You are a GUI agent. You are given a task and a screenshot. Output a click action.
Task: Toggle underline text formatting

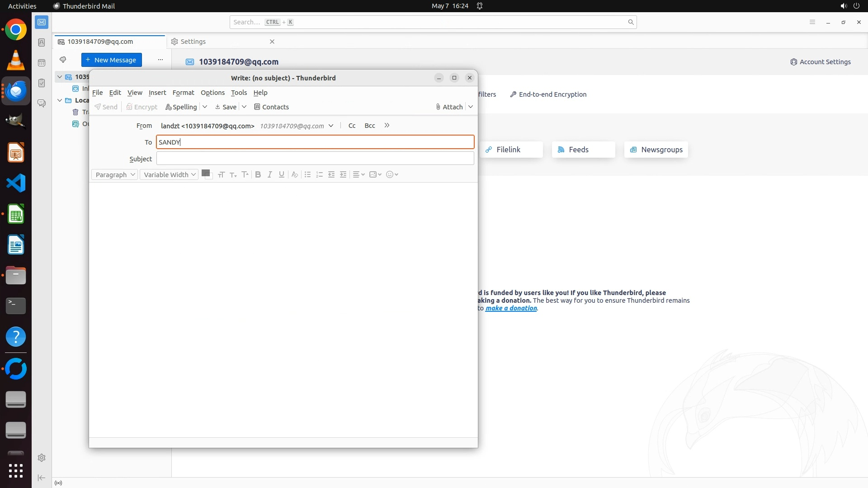[281, 175]
